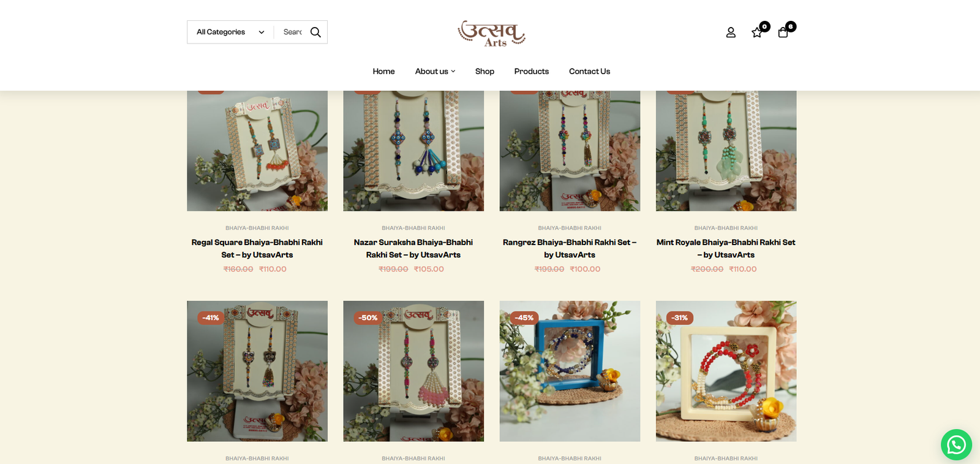Open the wishlist star icon
Viewport: 980px width, 464px height.
click(x=757, y=32)
